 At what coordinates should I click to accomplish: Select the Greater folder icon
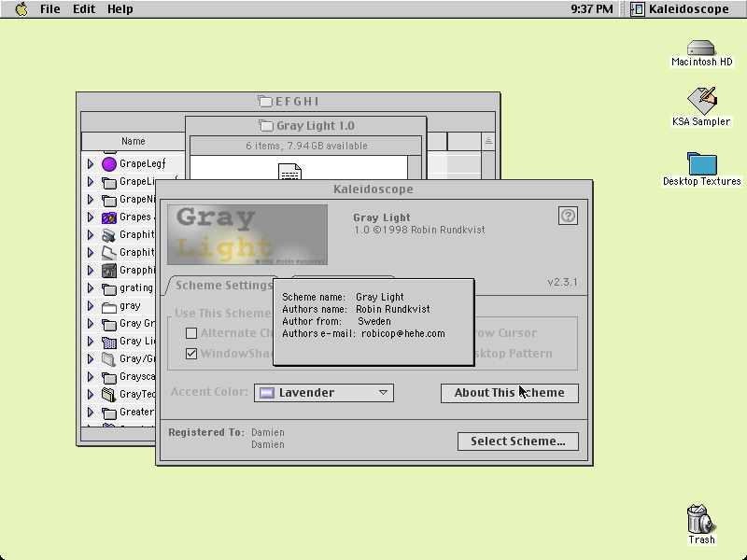pos(109,413)
